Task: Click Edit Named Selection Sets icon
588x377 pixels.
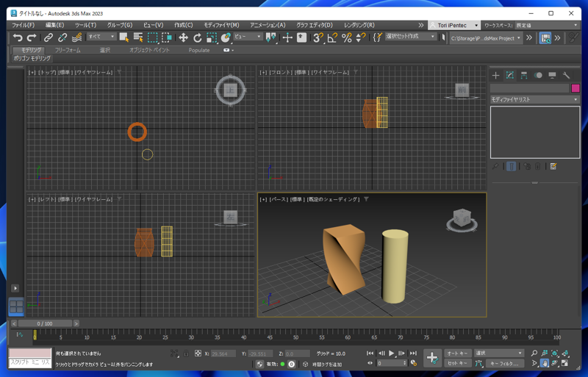Action: point(377,37)
